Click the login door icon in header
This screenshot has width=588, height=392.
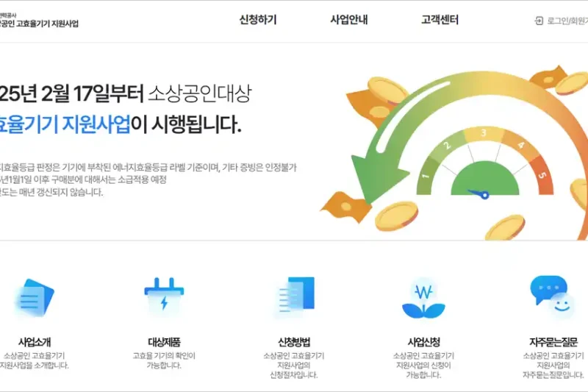click(x=539, y=21)
